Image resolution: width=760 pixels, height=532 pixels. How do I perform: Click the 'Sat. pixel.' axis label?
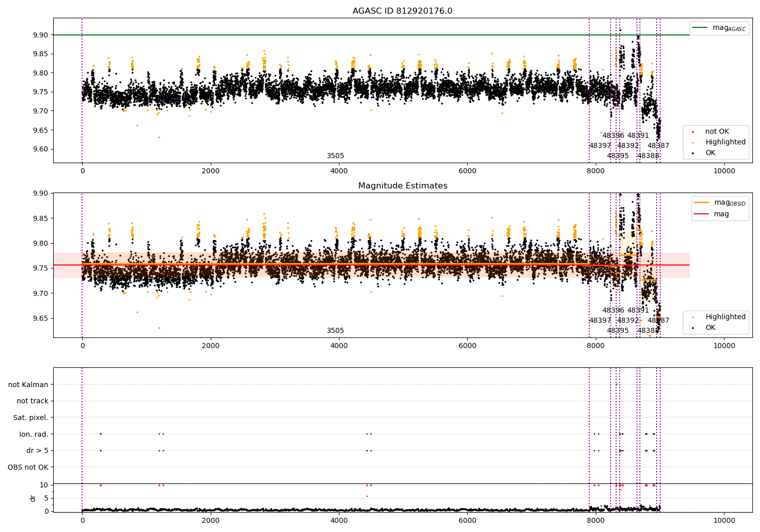click(x=30, y=418)
